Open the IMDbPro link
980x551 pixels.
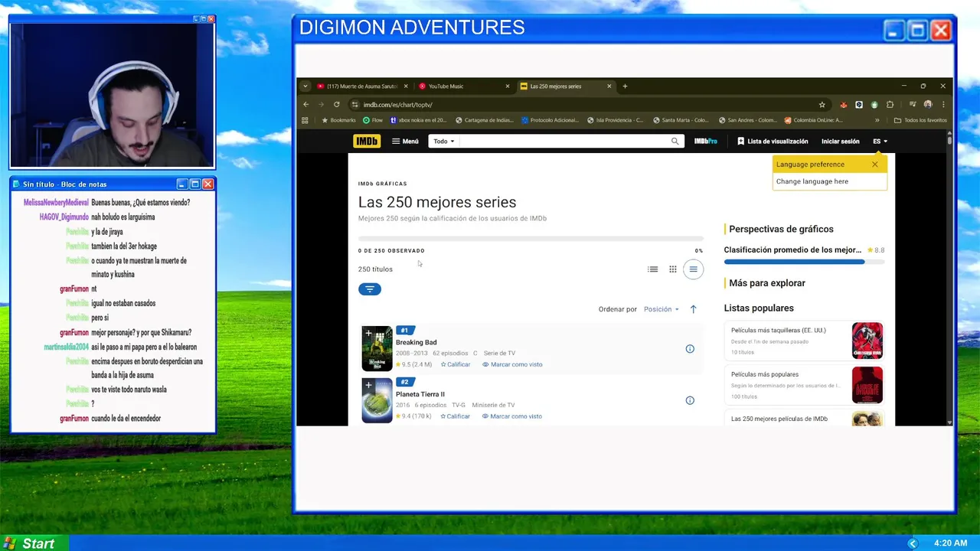(x=705, y=141)
